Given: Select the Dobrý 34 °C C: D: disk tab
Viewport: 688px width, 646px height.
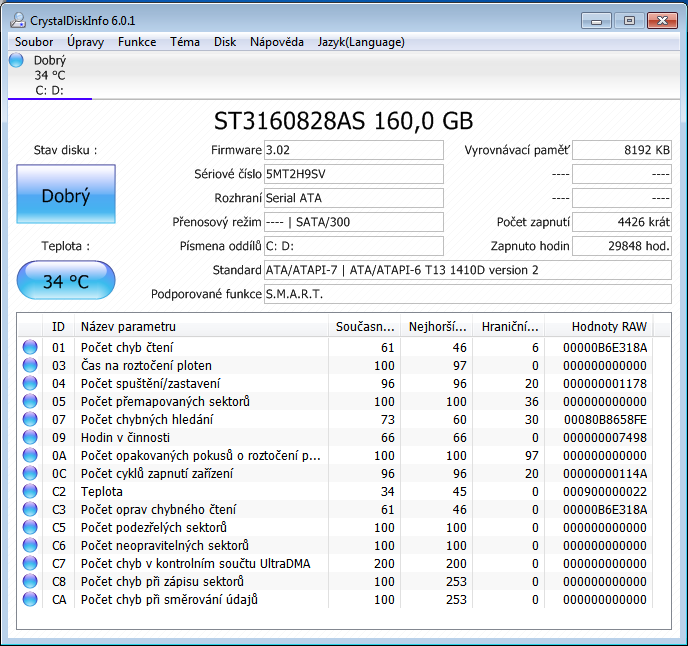Looking at the screenshot, I should pyautogui.click(x=50, y=75).
